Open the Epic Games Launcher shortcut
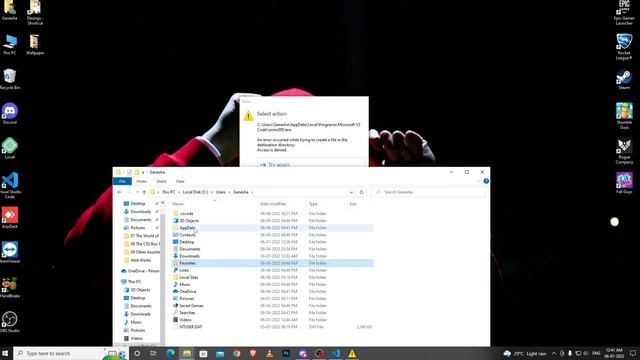Image resolution: width=640 pixels, height=360 pixels. [624, 12]
